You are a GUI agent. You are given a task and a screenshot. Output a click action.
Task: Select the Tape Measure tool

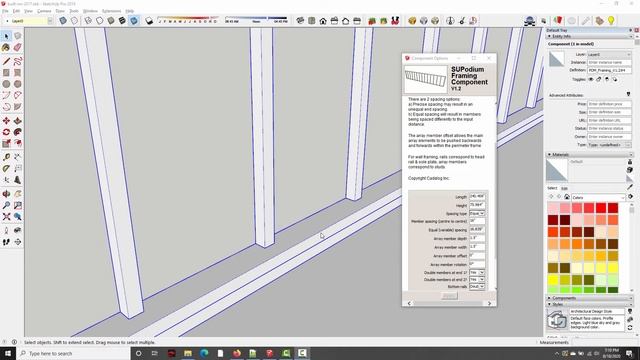6,157
